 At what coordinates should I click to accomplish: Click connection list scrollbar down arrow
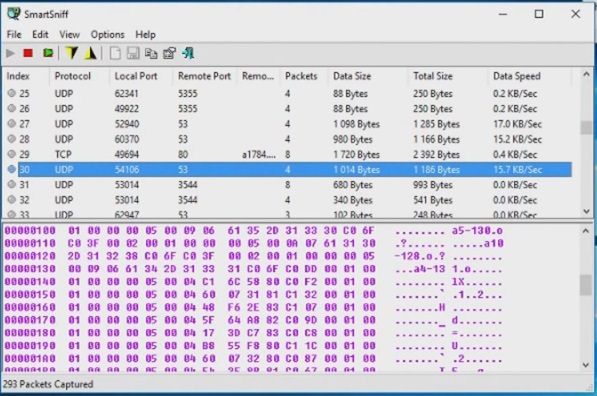586,211
